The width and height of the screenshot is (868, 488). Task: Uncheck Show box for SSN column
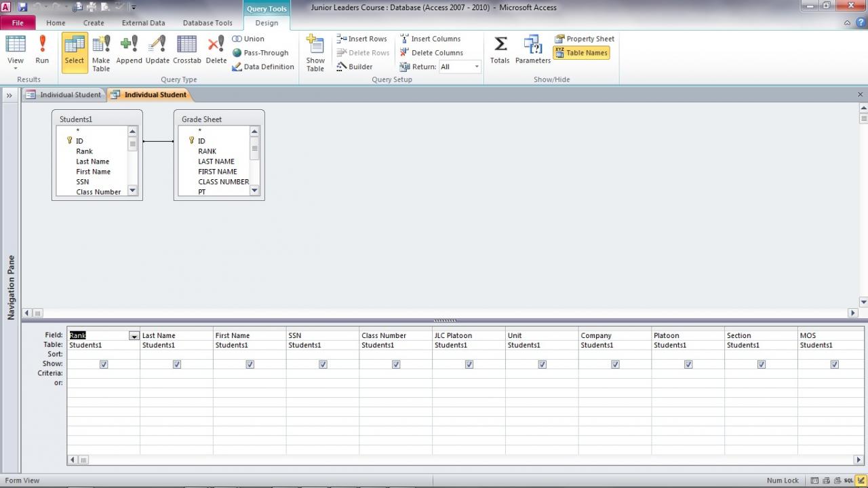pyautogui.click(x=323, y=364)
